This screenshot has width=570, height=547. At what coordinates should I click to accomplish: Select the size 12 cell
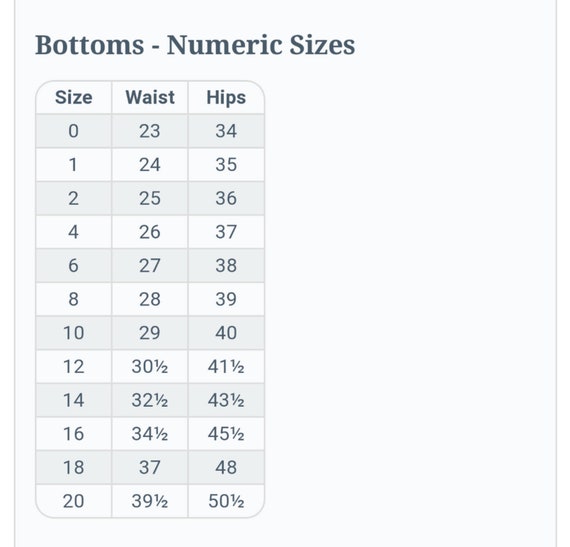(x=73, y=366)
